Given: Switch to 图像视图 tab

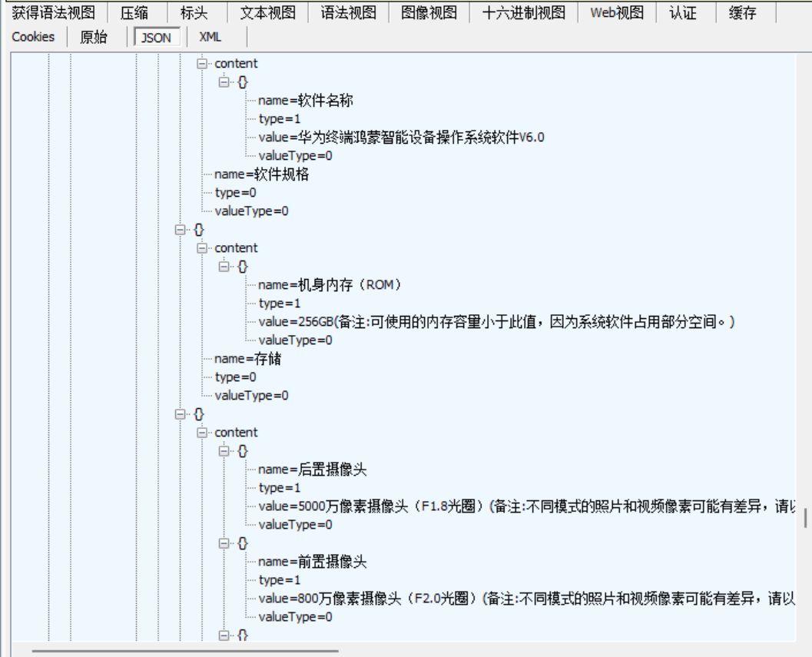Looking at the screenshot, I should click(429, 12).
